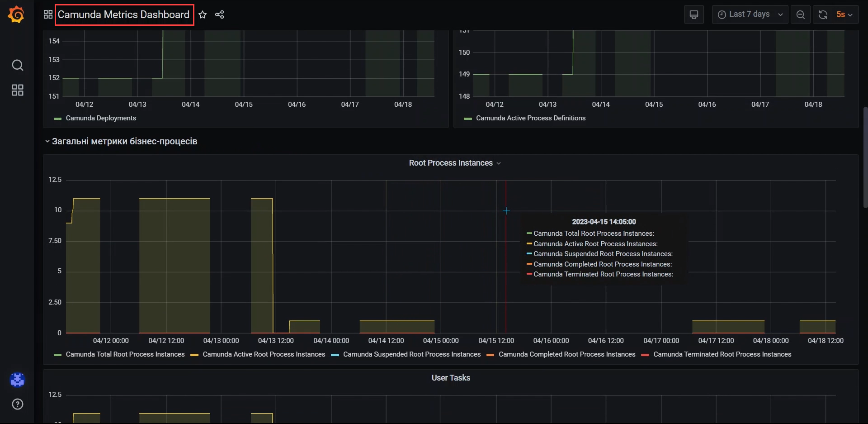Open the search dashboards icon in sidebar
This screenshot has width=868, height=424.
(x=17, y=65)
